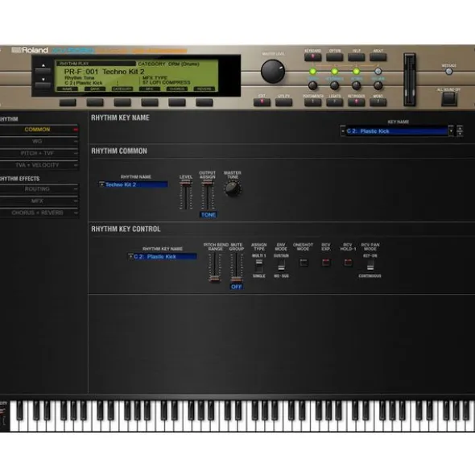Image resolution: width=475 pixels, height=476 pixels.
Task: Click the small knob above the PORTAMENTO button
Action: pyautogui.click(x=312, y=86)
